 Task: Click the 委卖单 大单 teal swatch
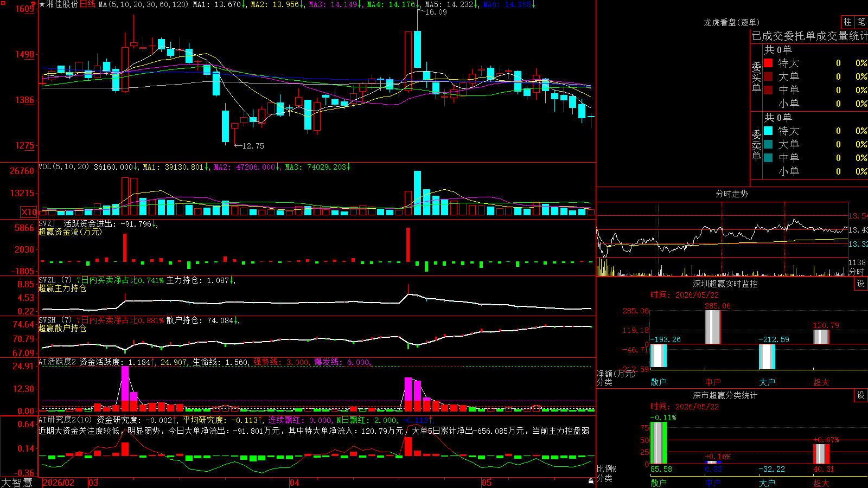pos(768,144)
